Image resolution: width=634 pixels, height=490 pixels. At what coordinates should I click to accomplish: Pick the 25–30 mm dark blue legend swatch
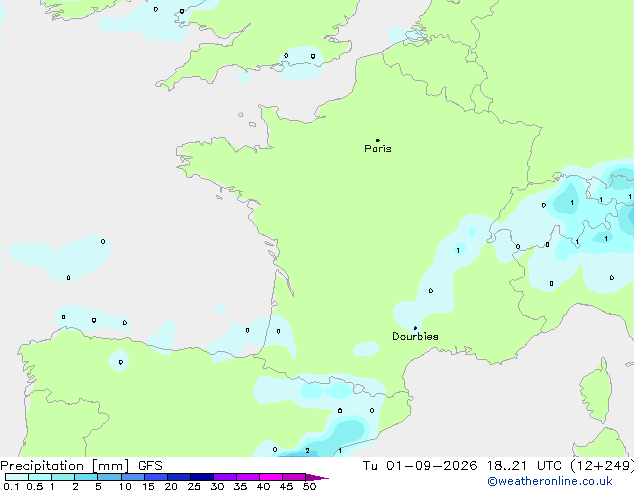(202, 477)
